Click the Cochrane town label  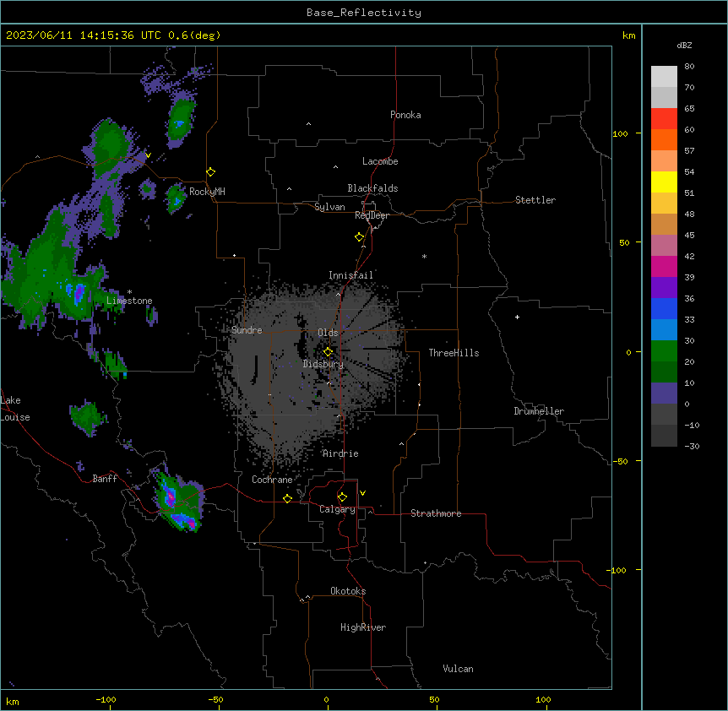point(272,480)
